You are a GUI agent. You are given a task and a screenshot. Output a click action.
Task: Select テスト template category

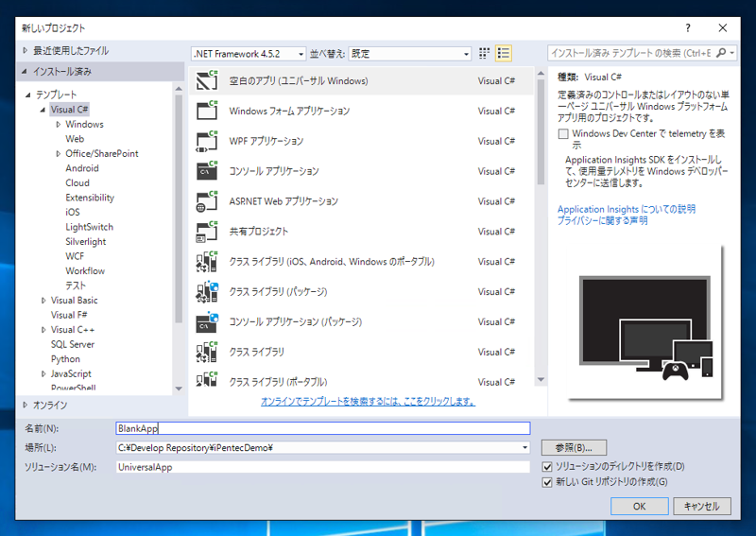[76, 285]
